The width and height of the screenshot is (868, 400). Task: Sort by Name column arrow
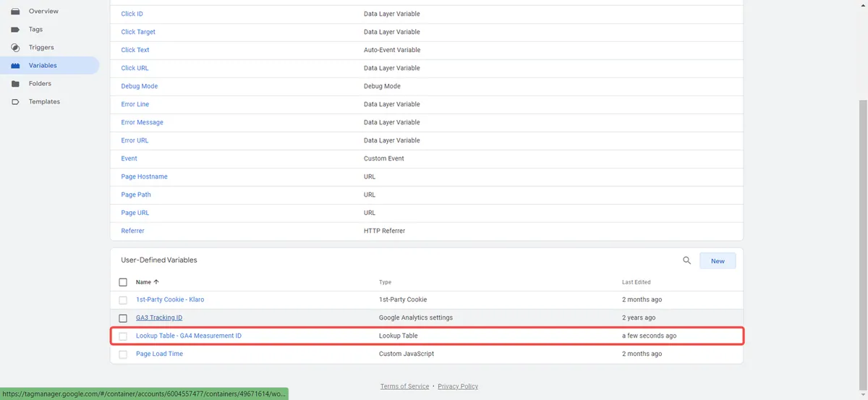point(156,282)
